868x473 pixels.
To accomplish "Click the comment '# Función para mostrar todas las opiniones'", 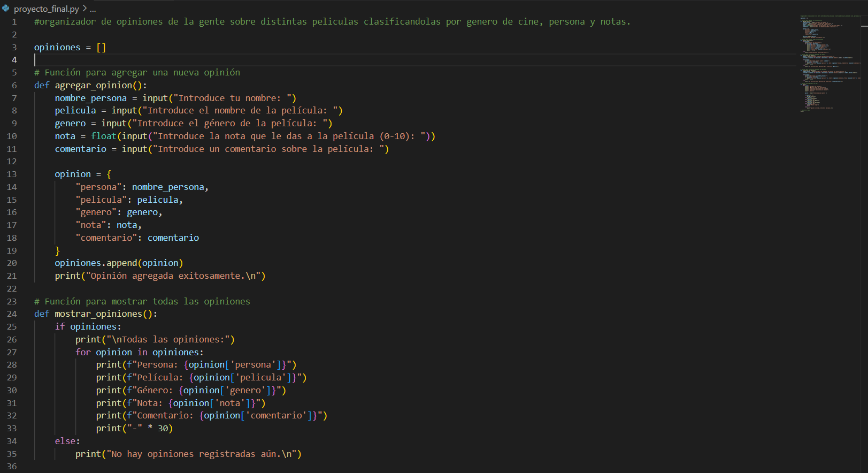I will pyautogui.click(x=142, y=302).
